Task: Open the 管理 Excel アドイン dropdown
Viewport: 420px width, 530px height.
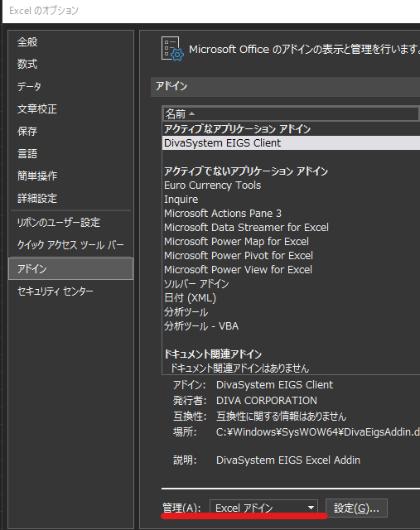Action: point(263,508)
